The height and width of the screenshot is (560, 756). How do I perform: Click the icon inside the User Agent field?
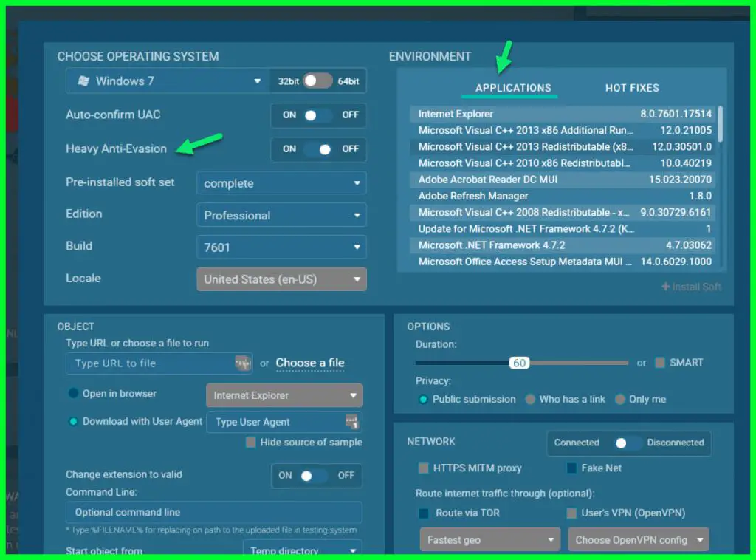point(352,421)
